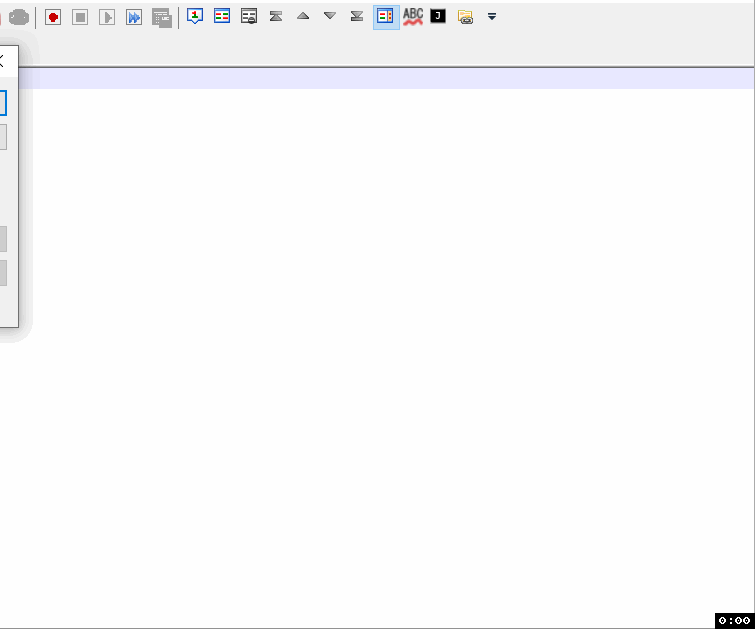Click the blue-outlined focused dialog button

pyautogui.click(x=3, y=103)
